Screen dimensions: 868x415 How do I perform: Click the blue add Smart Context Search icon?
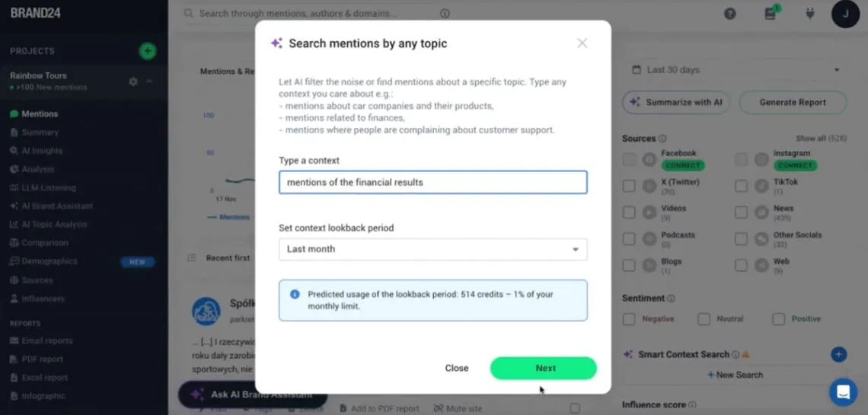pyautogui.click(x=838, y=354)
